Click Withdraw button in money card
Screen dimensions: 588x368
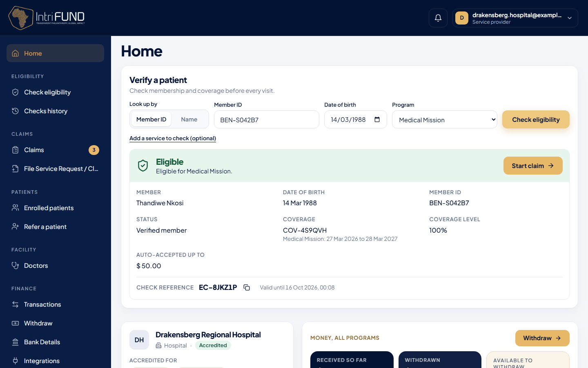(x=542, y=338)
